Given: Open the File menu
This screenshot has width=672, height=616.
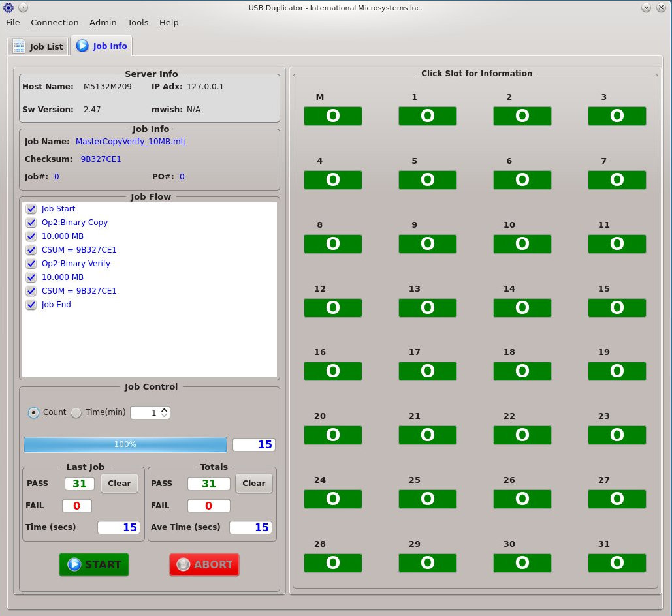Looking at the screenshot, I should 13,23.
